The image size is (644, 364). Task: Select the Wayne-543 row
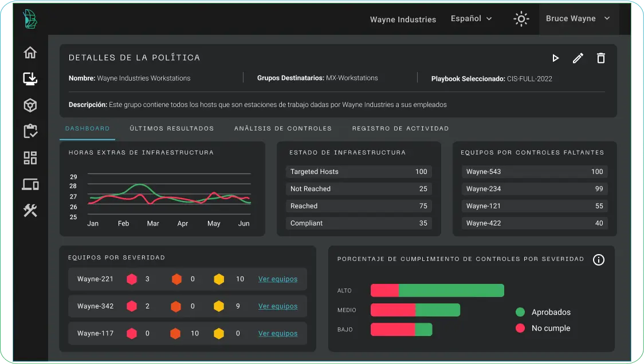tap(535, 172)
